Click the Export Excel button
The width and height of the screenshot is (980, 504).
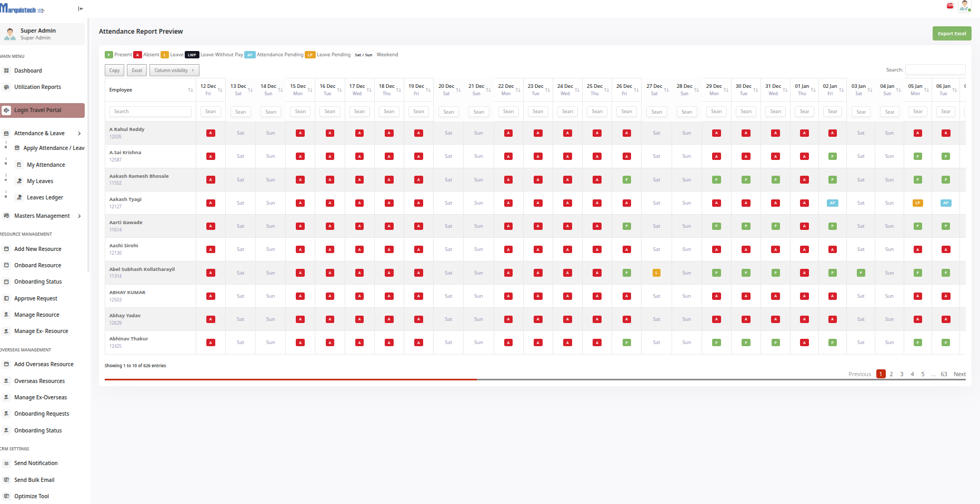click(952, 34)
